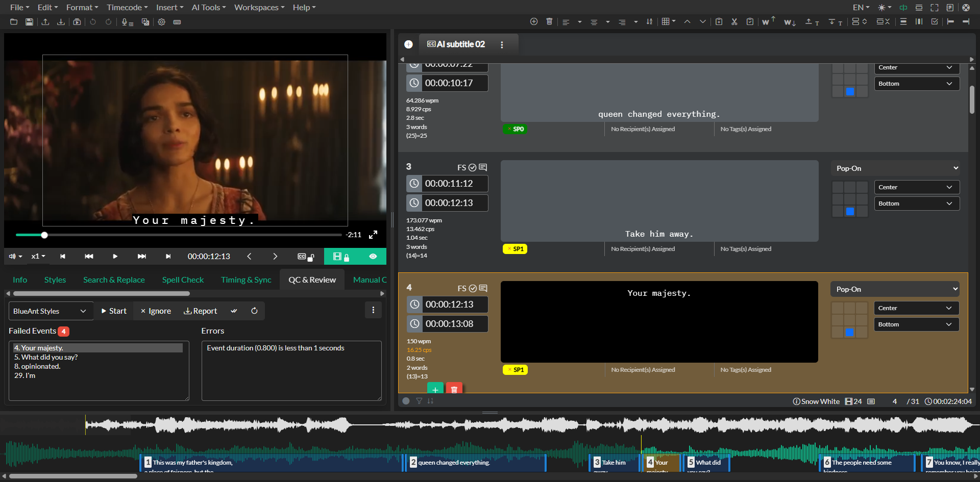The height and width of the screenshot is (482, 980).
Task: Apply left text alignment
Action: (x=566, y=22)
